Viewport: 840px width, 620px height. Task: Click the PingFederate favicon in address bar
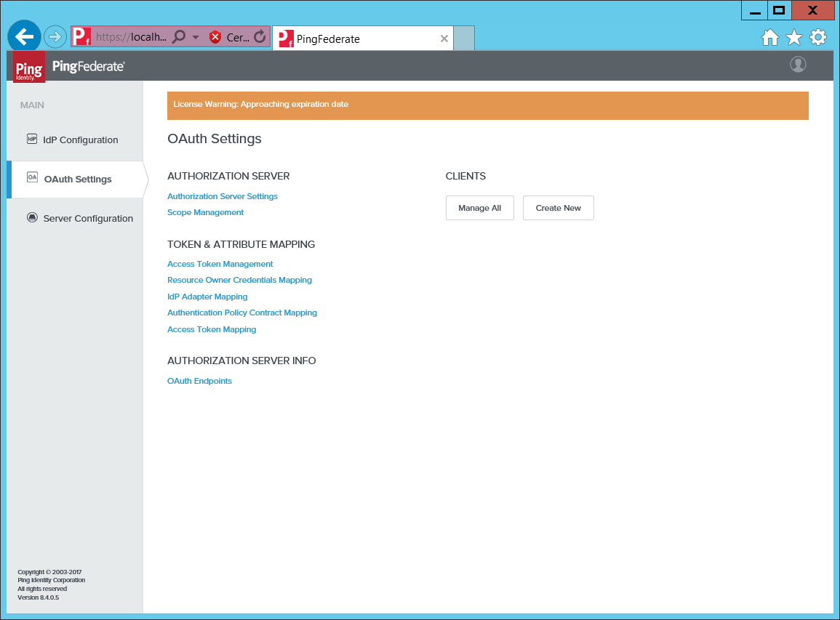coord(81,36)
